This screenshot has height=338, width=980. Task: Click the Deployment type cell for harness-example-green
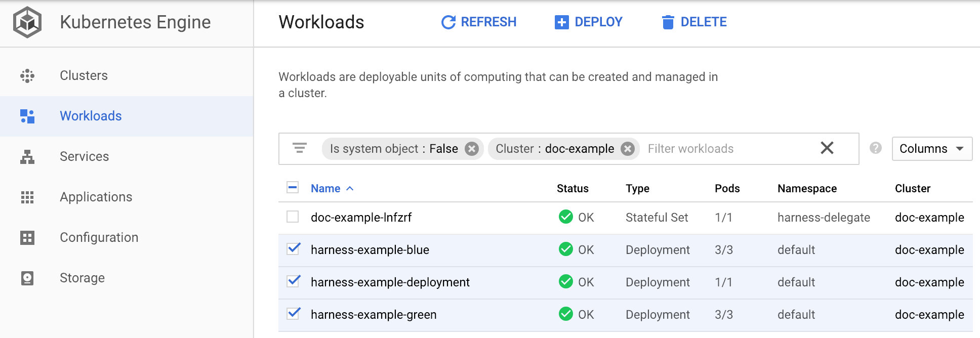click(x=658, y=315)
